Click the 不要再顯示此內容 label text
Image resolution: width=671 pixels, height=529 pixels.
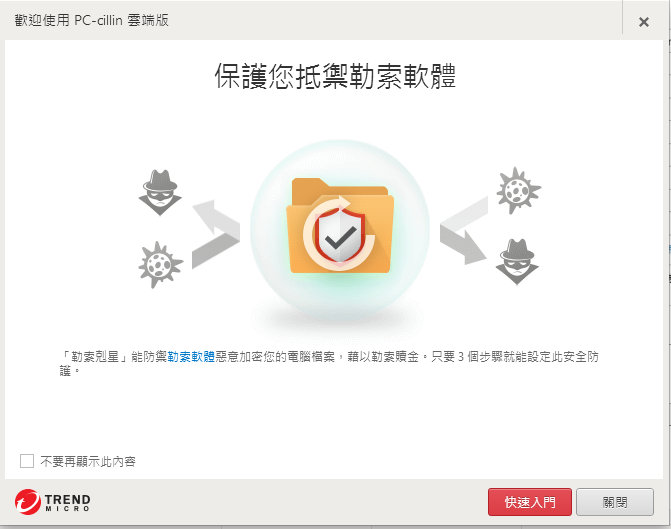coord(88,461)
